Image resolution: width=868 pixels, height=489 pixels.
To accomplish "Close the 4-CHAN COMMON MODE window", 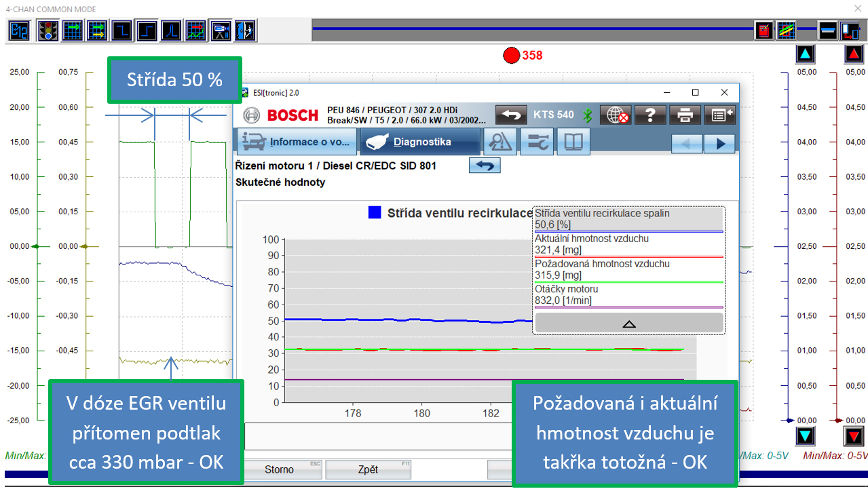I will coord(857,9).
